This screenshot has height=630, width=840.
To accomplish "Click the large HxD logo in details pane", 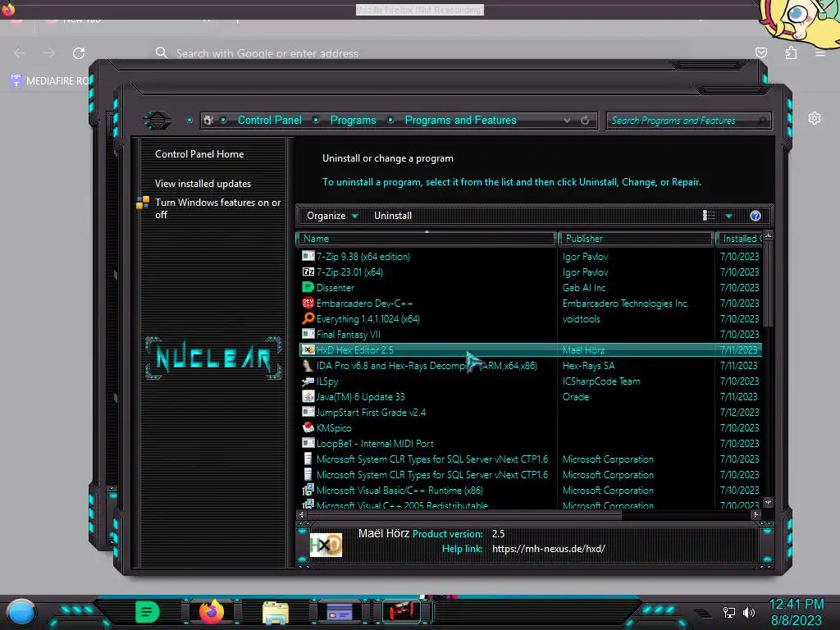I will point(326,545).
